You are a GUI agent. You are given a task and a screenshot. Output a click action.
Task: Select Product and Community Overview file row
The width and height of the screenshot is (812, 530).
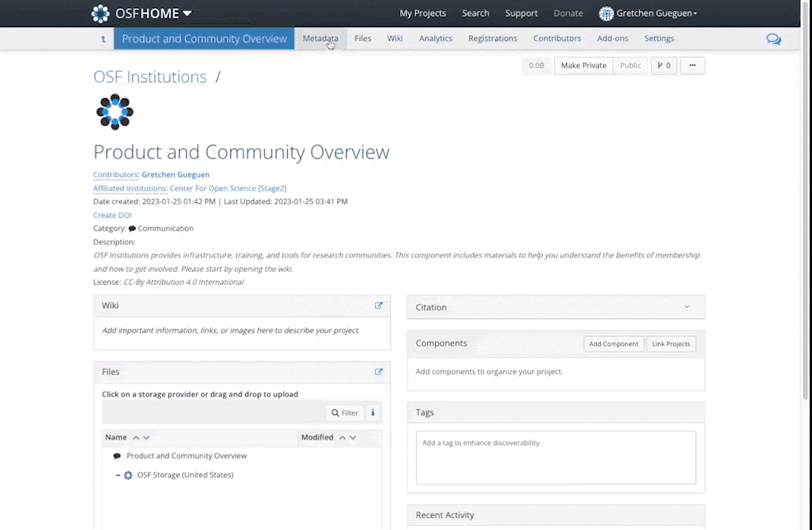coord(242,456)
